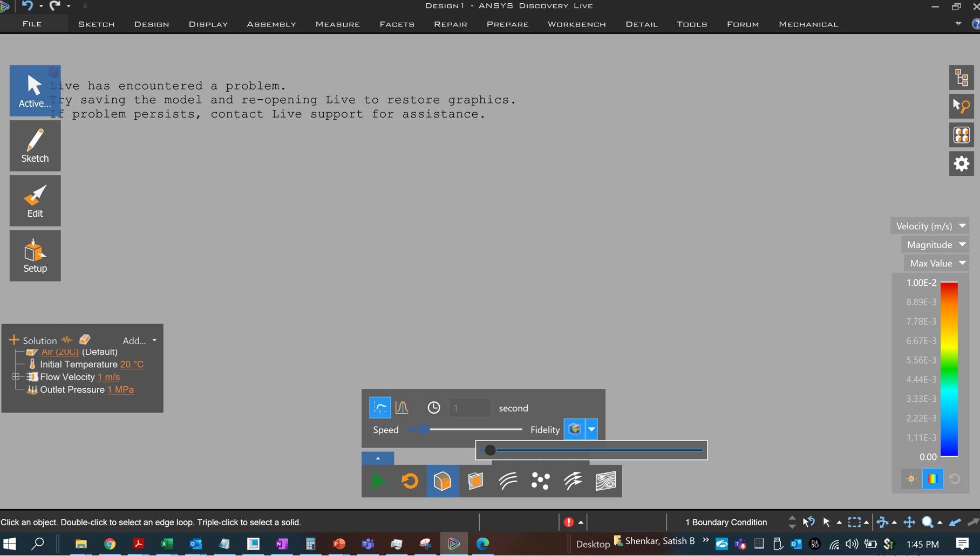Expand the Flow Velocity tree node
Image resolution: width=980 pixels, height=556 pixels.
[x=16, y=377]
